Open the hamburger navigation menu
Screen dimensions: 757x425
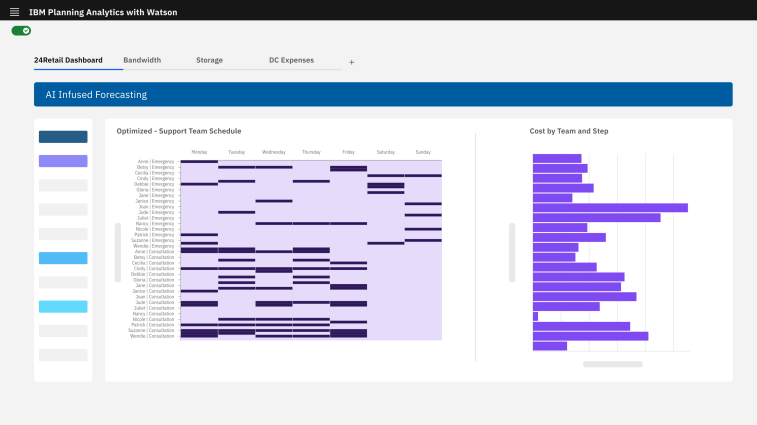(x=14, y=12)
